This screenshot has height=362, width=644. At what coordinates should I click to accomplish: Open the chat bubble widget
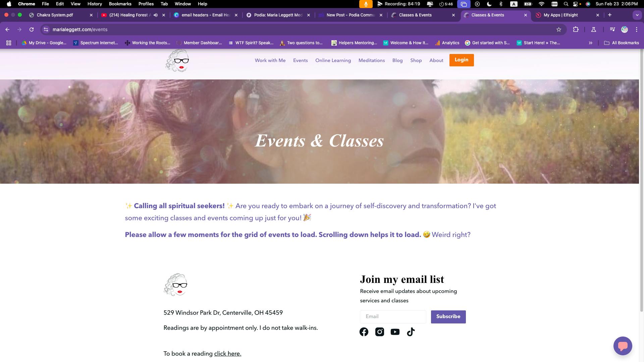click(x=623, y=346)
